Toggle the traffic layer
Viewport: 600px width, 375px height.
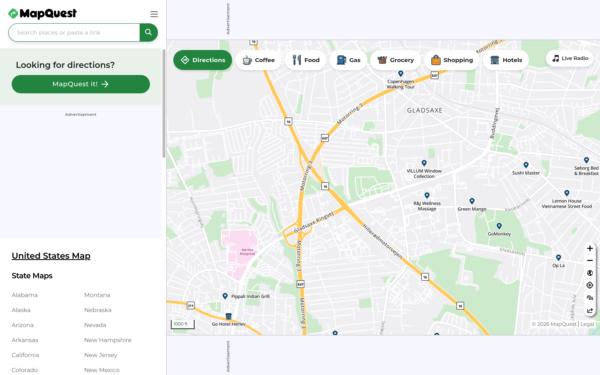(590, 298)
